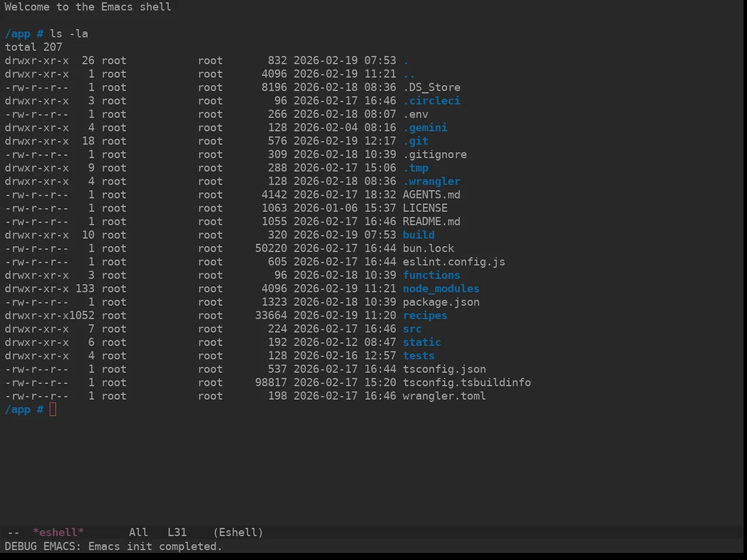Place cursor at the empty /app # prompt
Viewport: 747px width, 560px height.
(53, 409)
